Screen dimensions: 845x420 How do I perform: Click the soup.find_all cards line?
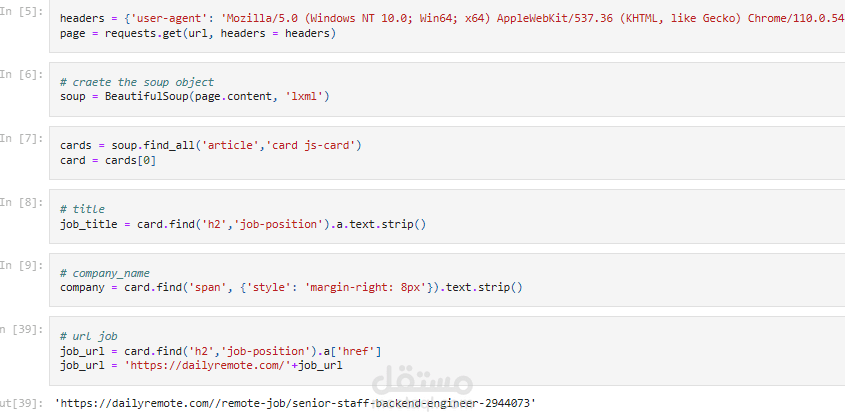[210, 145]
